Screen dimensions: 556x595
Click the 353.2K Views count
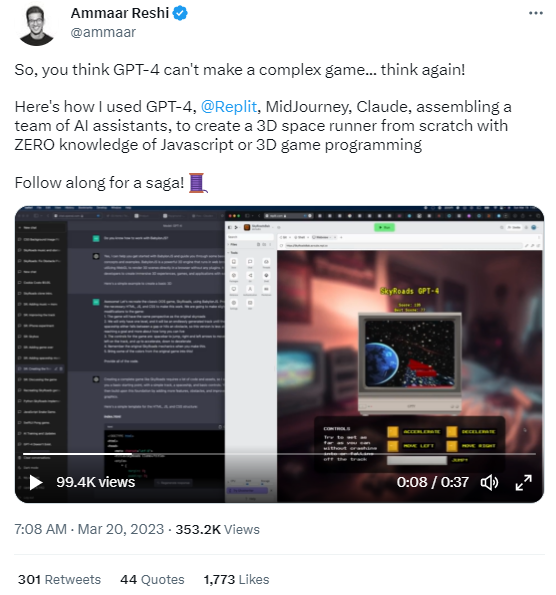217,529
